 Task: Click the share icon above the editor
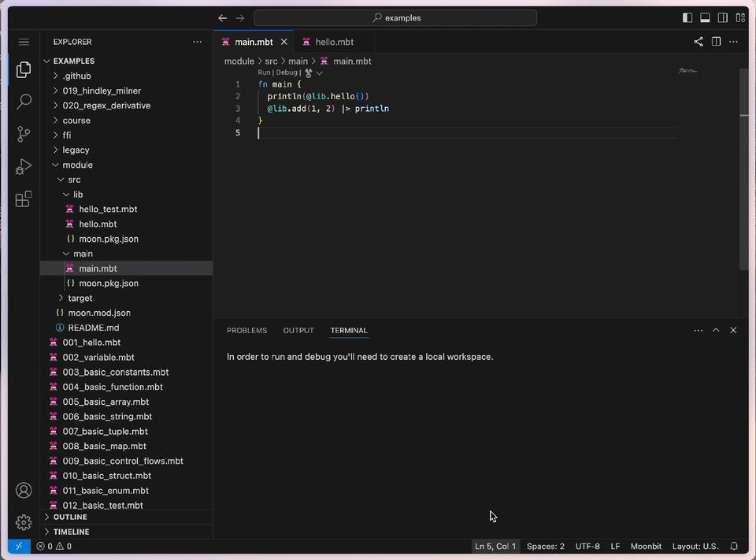point(698,42)
